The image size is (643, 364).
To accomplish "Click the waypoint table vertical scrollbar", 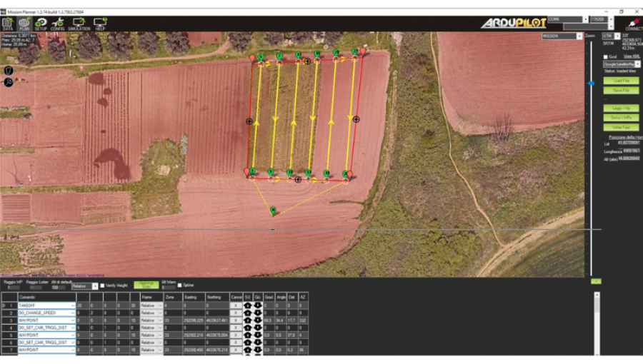I will pos(597,323).
